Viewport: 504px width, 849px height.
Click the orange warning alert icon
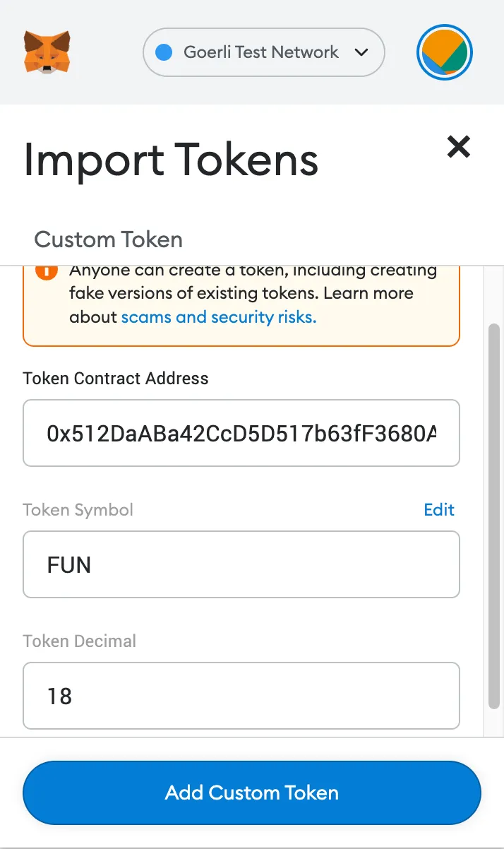click(47, 272)
